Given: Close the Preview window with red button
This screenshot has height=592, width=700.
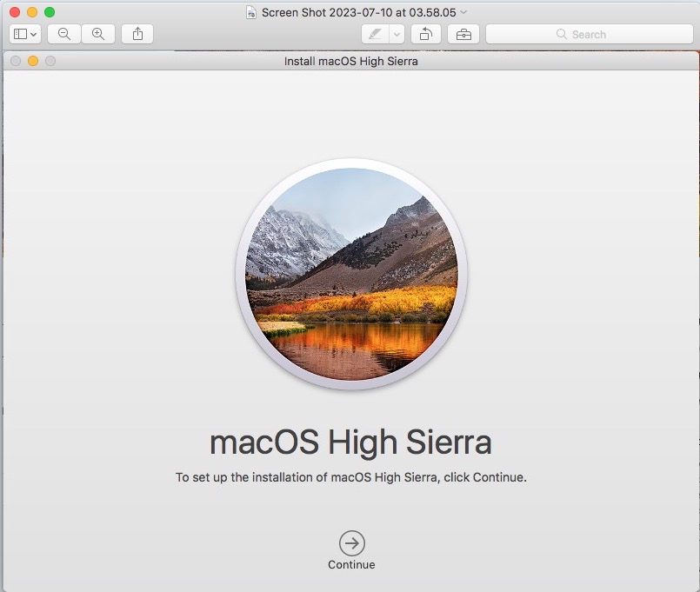Looking at the screenshot, I should pos(15,12).
